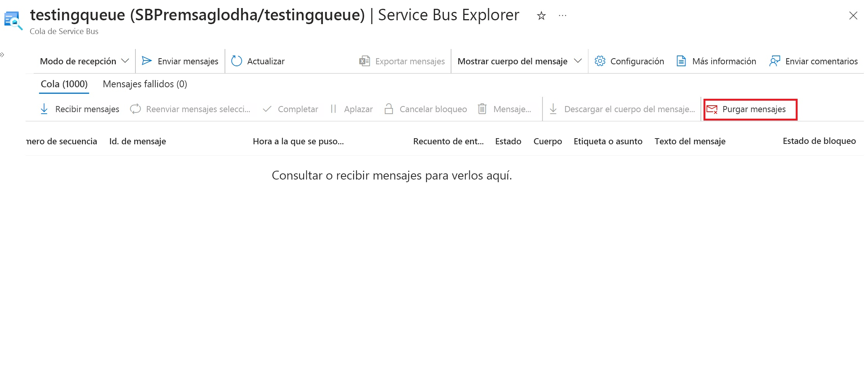
Task: Click the Exportar mensajes Excel icon
Action: 365,61
